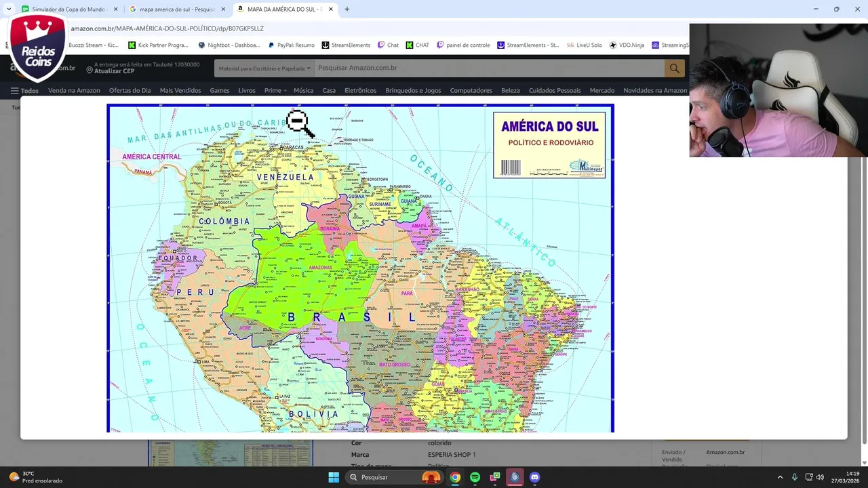The height and width of the screenshot is (488, 868).
Task: Open the Beleza category link
Action: tap(511, 91)
